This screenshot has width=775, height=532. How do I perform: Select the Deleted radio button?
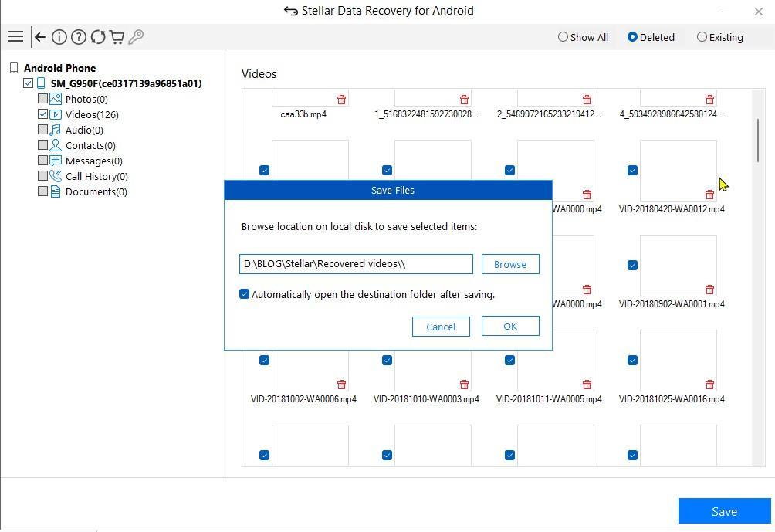click(x=632, y=37)
